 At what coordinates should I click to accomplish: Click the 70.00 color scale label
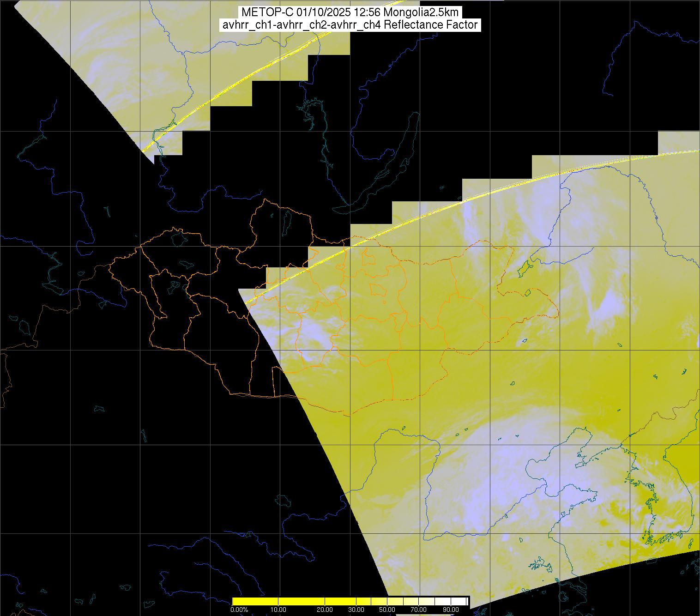coord(419,610)
